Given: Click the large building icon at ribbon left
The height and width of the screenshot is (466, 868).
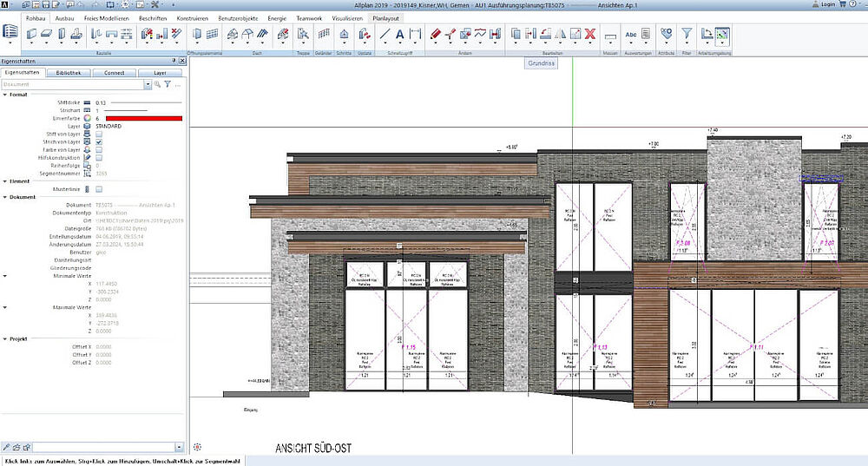Looking at the screenshot, I should pyautogui.click(x=10, y=31).
